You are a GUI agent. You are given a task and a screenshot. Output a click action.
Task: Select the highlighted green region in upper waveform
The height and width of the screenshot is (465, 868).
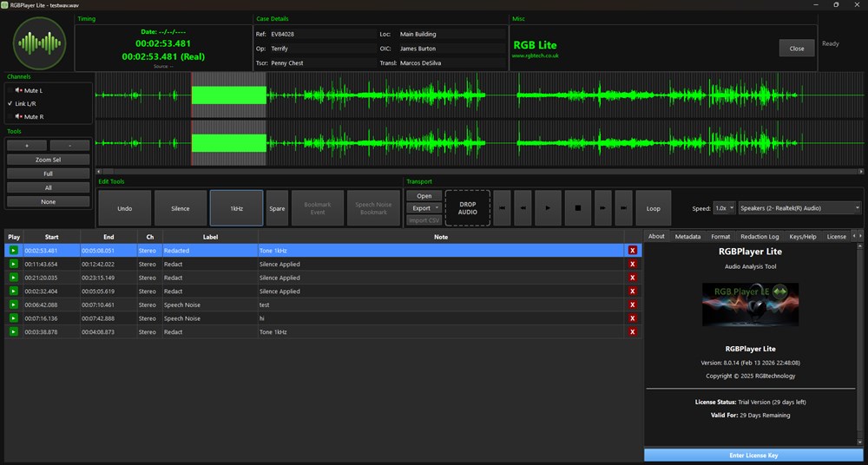pos(229,95)
